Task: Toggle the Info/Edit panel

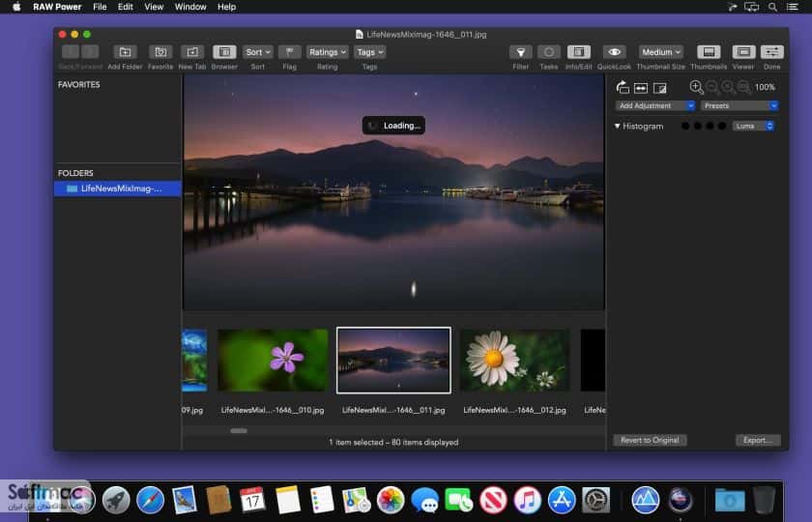Action: point(578,52)
